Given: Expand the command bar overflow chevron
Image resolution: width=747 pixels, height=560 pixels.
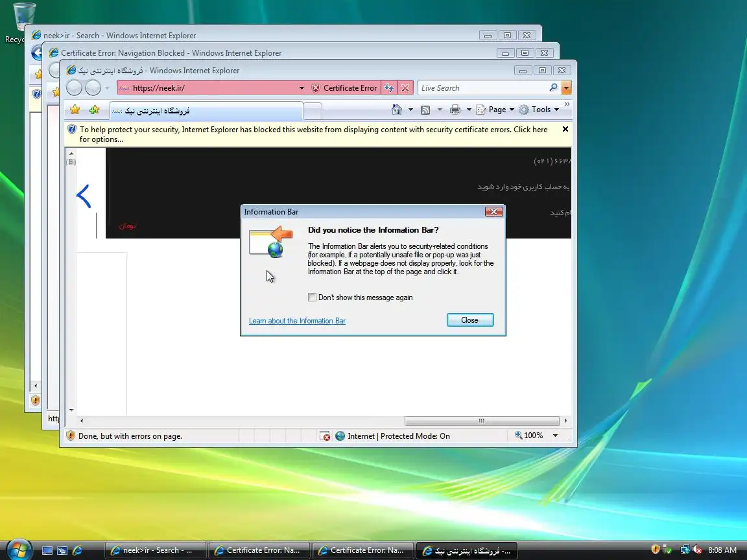Looking at the screenshot, I should pyautogui.click(x=567, y=104).
